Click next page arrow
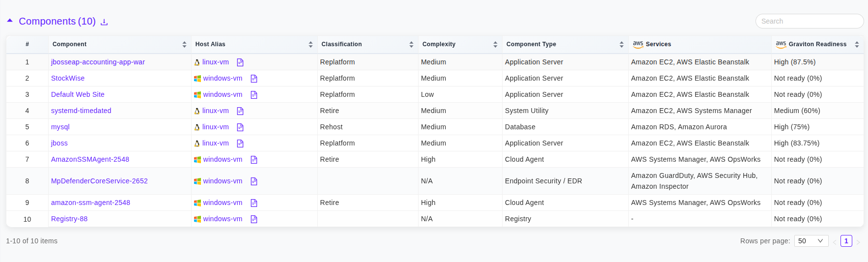The height and width of the screenshot is (262, 868). (x=858, y=241)
